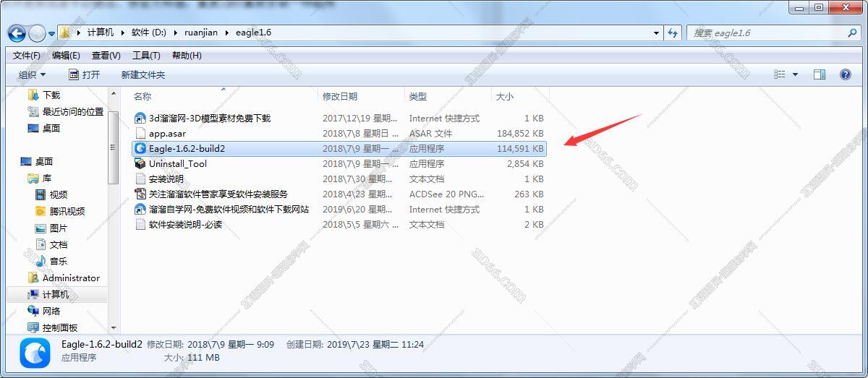Screen dimensions: 868x378
Task: Click the navigation pane scroll-down arrow
Action: (x=114, y=328)
